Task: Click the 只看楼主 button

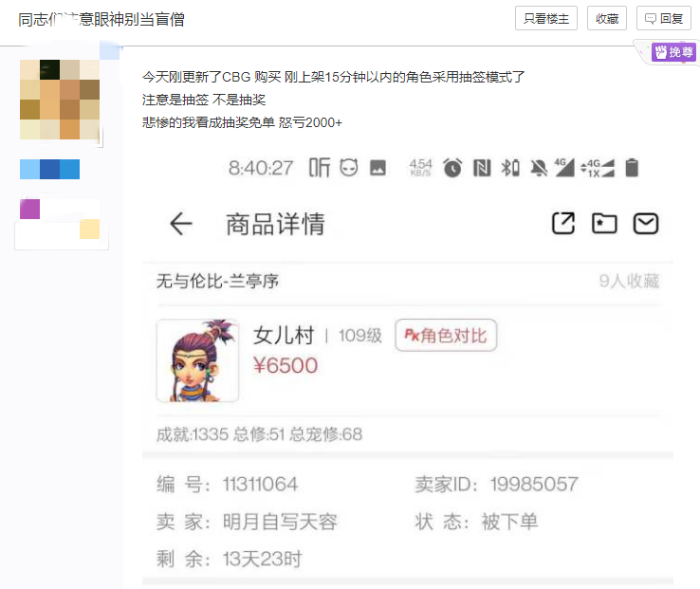Action: 546,18
